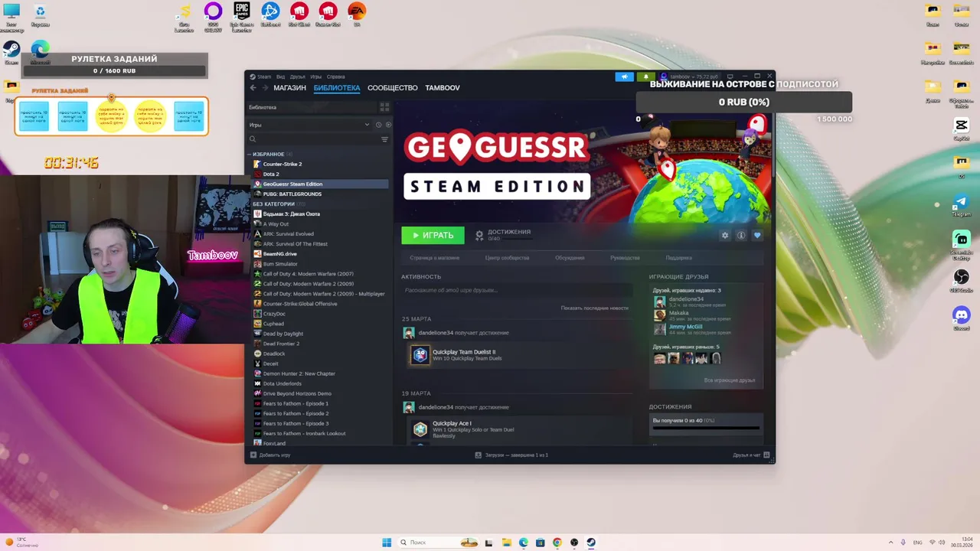Open the Друзья menu

297,77
